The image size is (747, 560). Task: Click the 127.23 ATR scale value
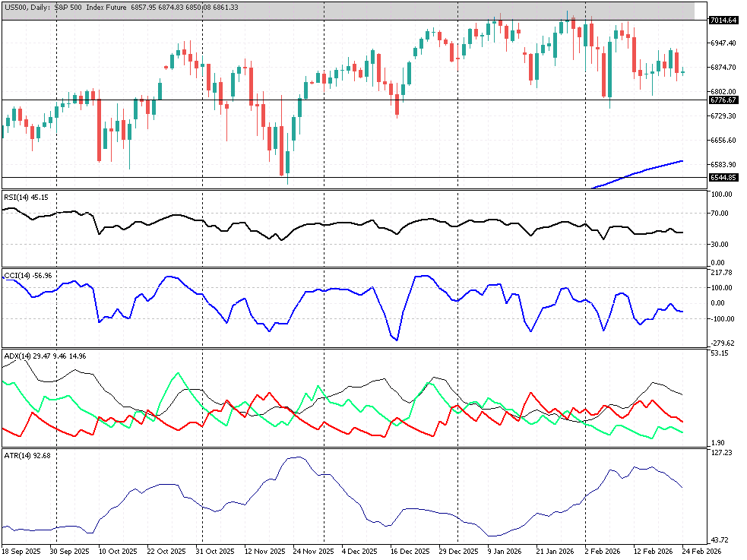pyautogui.click(x=723, y=453)
